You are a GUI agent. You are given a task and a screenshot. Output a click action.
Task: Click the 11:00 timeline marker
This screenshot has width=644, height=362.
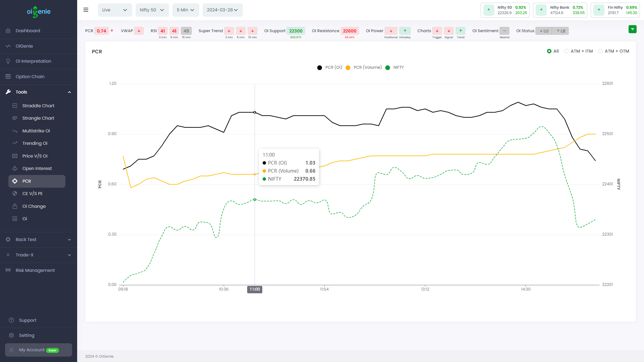point(255,289)
